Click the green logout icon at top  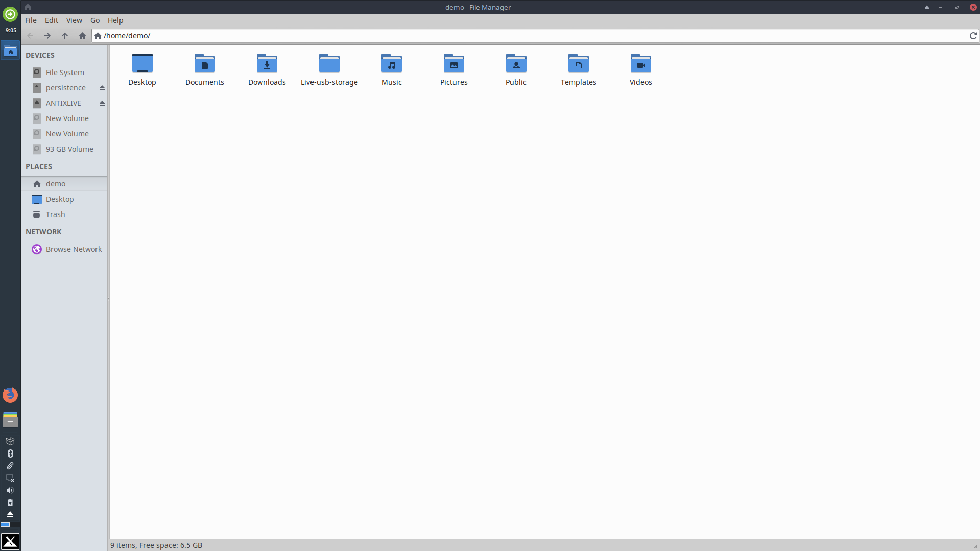[10, 14]
